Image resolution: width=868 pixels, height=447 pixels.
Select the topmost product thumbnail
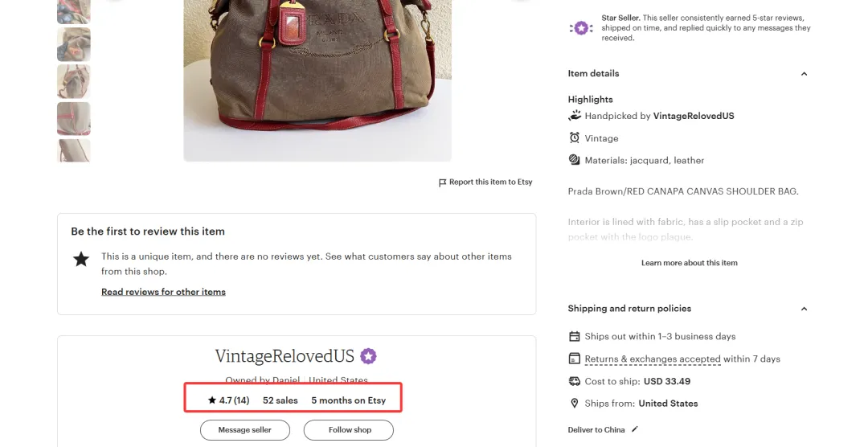pyautogui.click(x=74, y=10)
